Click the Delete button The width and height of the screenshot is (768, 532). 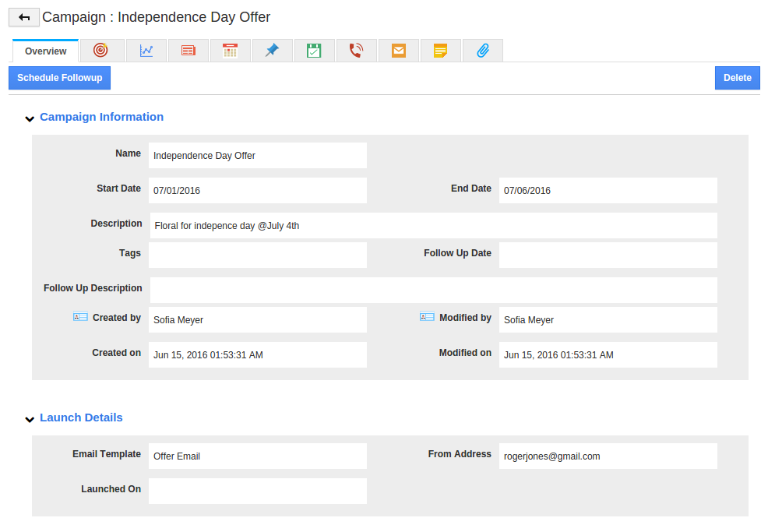[x=737, y=78]
